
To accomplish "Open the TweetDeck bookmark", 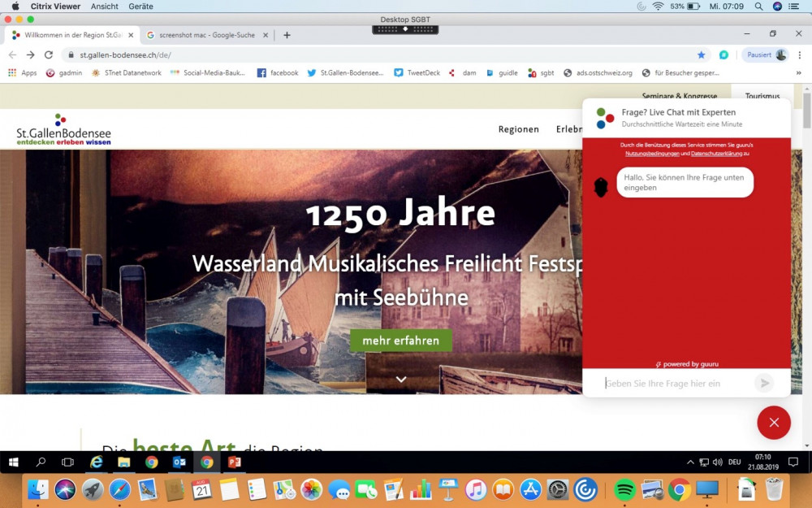I will pyautogui.click(x=417, y=72).
